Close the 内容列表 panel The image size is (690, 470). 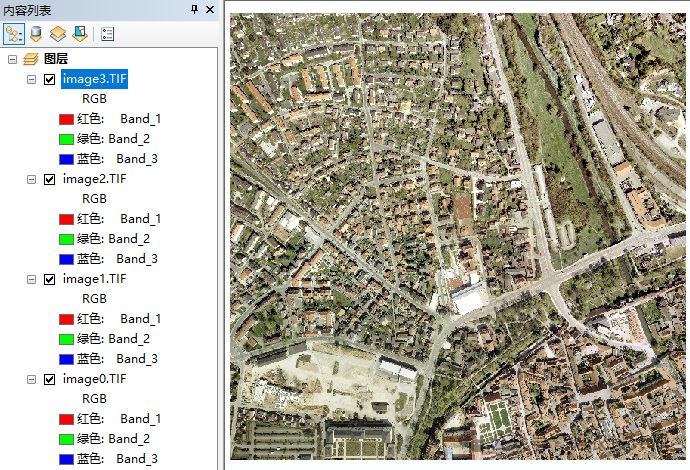point(209,9)
